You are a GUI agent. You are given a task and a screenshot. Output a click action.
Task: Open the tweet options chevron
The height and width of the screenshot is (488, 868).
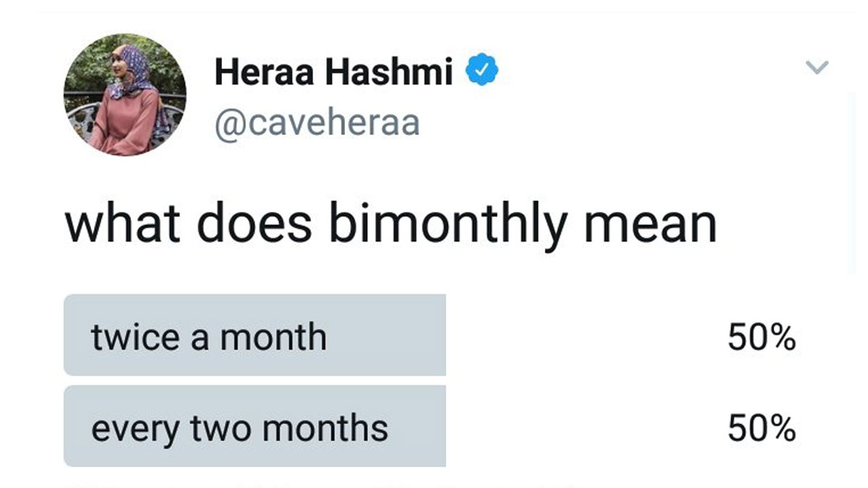click(816, 68)
